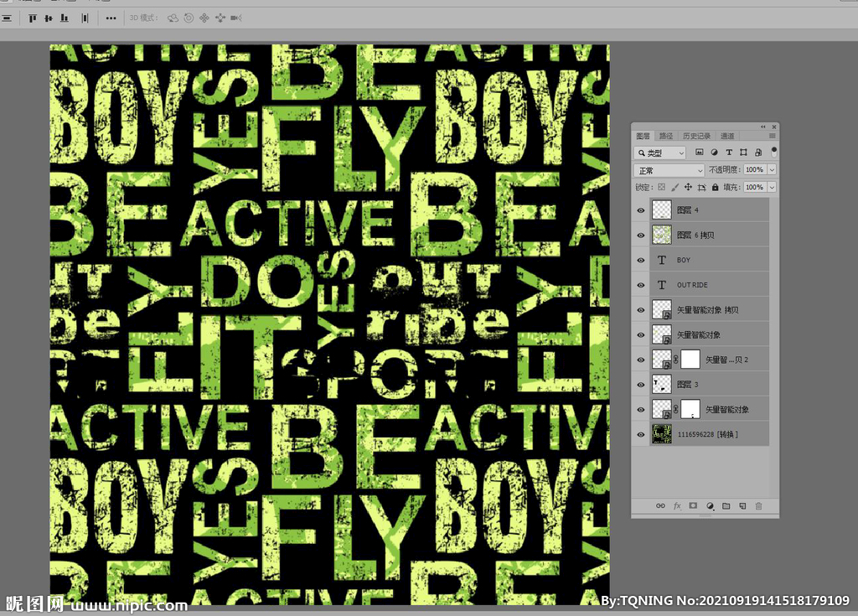
Task: Add a layer style with fx icon
Action: coord(677,506)
